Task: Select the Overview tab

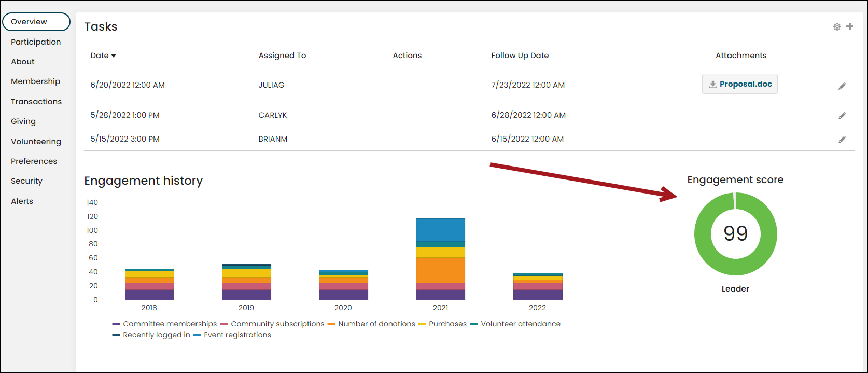Action: tap(36, 22)
